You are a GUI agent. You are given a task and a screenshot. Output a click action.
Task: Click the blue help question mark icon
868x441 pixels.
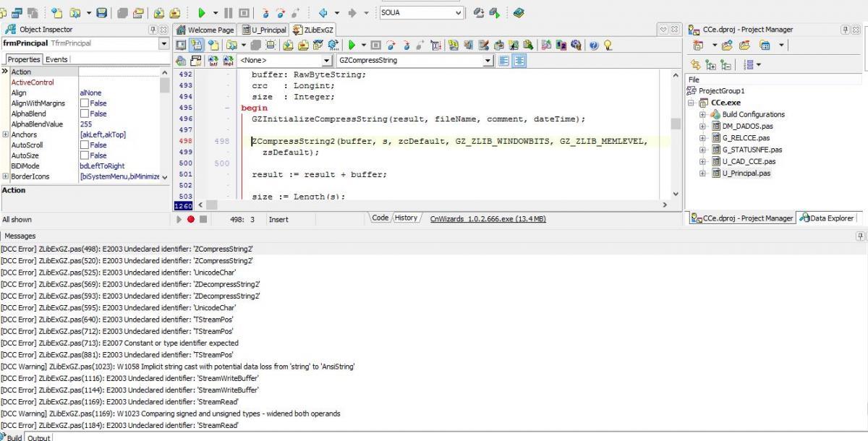click(x=593, y=45)
